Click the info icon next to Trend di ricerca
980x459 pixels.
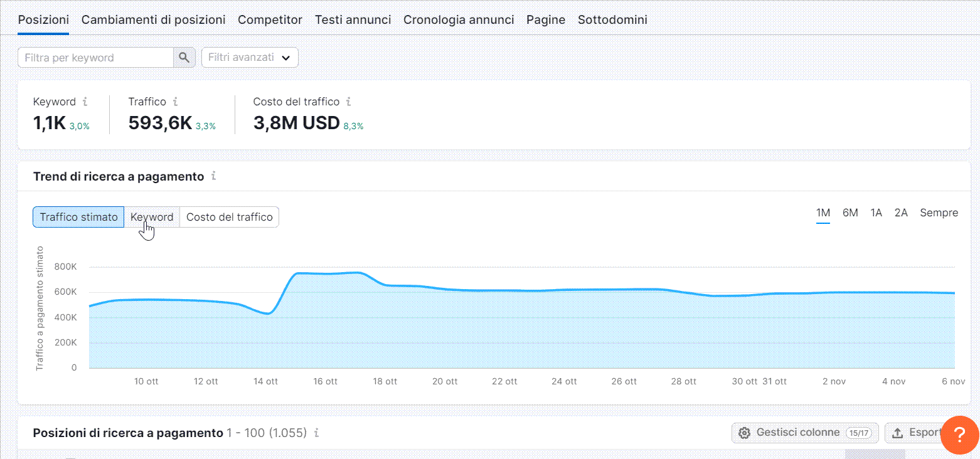click(213, 176)
